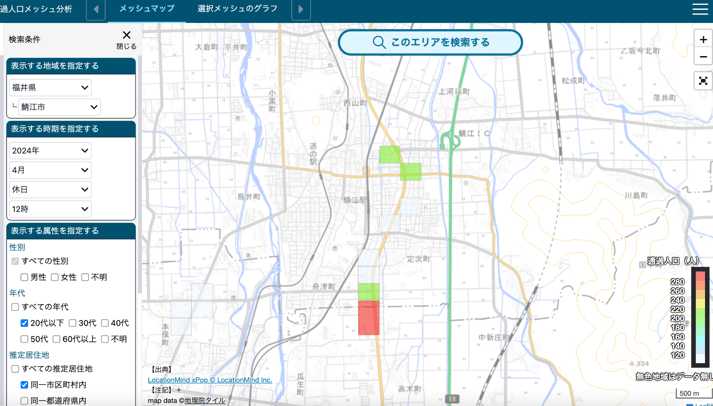Click the 鯖江IC interchange symbol on map
The width and height of the screenshot is (713, 406).
click(x=449, y=142)
